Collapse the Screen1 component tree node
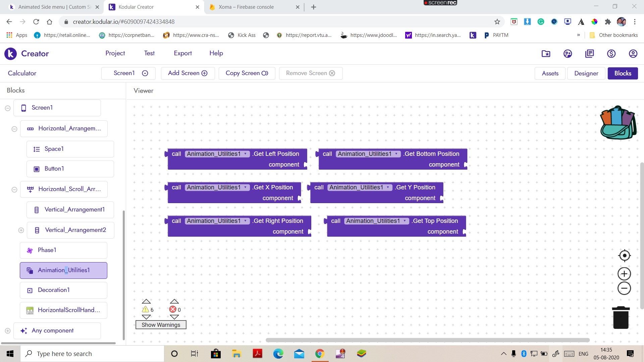Viewport: 644px width, 362px height. tap(7, 108)
